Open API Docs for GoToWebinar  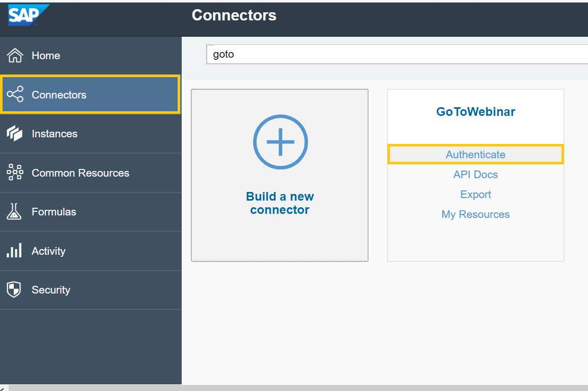pyautogui.click(x=476, y=175)
